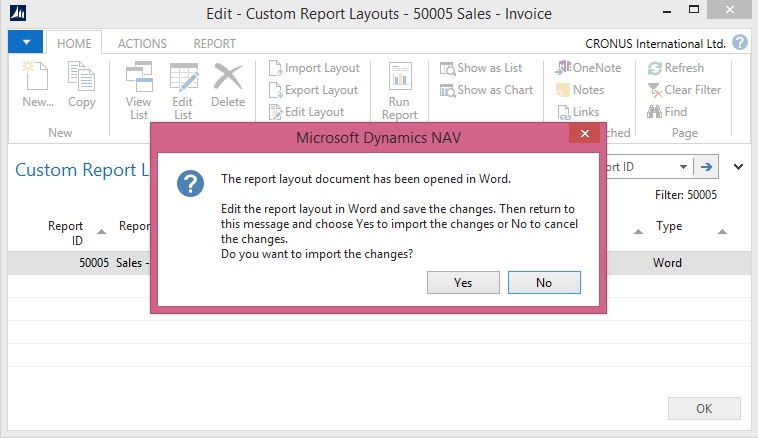Viewport: 758px width, 438px height.
Task: Switch to the REPORT tab
Action: pos(215,44)
